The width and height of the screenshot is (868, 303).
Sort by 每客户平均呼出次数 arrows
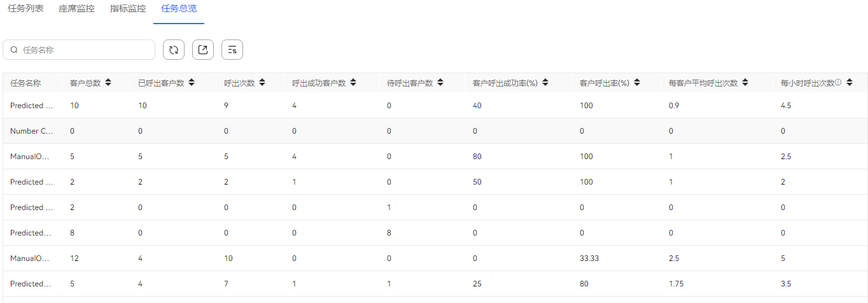tap(745, 82)
